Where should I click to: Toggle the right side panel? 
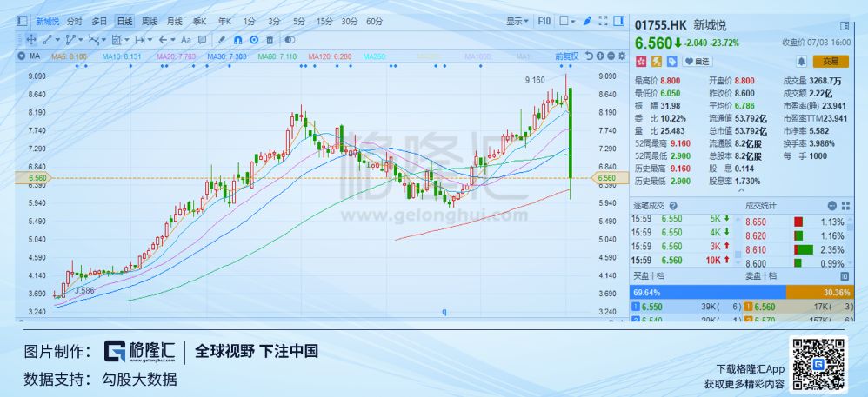[619, 22]
